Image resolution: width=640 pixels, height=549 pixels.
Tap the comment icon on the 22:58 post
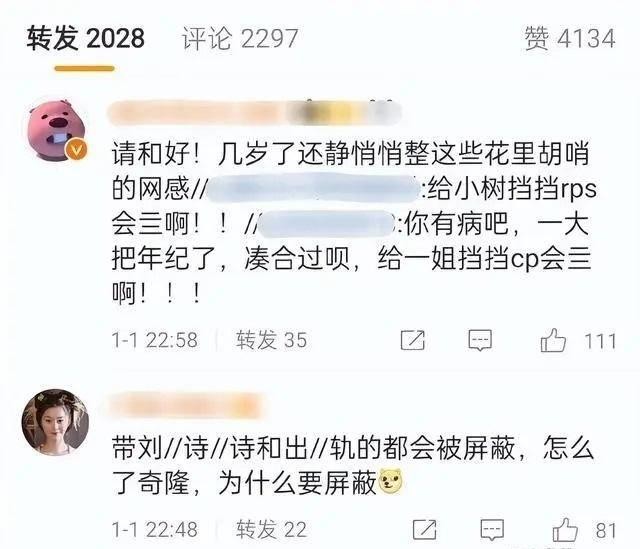pos(480,340)
